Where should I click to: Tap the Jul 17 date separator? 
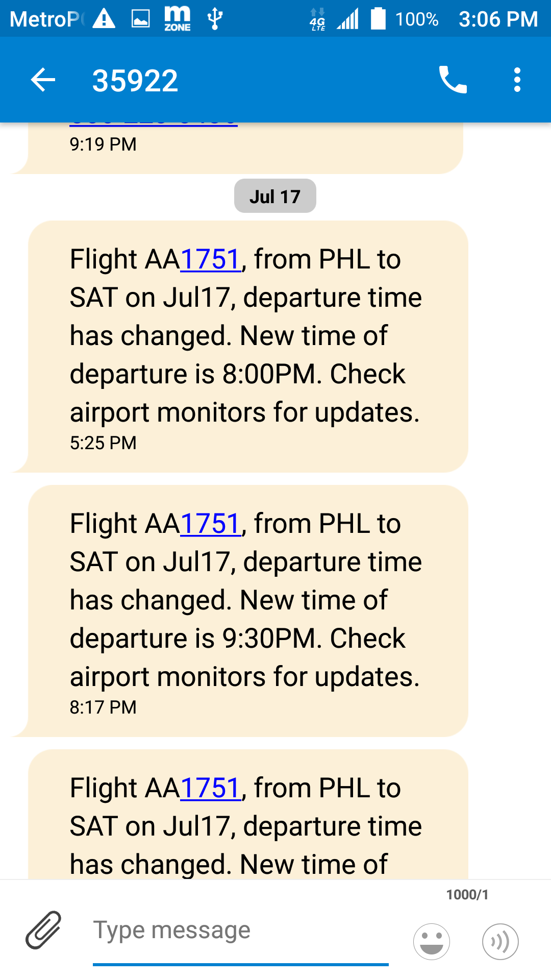click(275, 197)
